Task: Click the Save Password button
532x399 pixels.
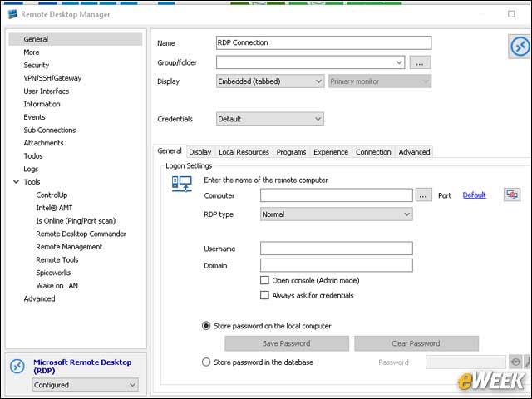Action: coord(286,343)
